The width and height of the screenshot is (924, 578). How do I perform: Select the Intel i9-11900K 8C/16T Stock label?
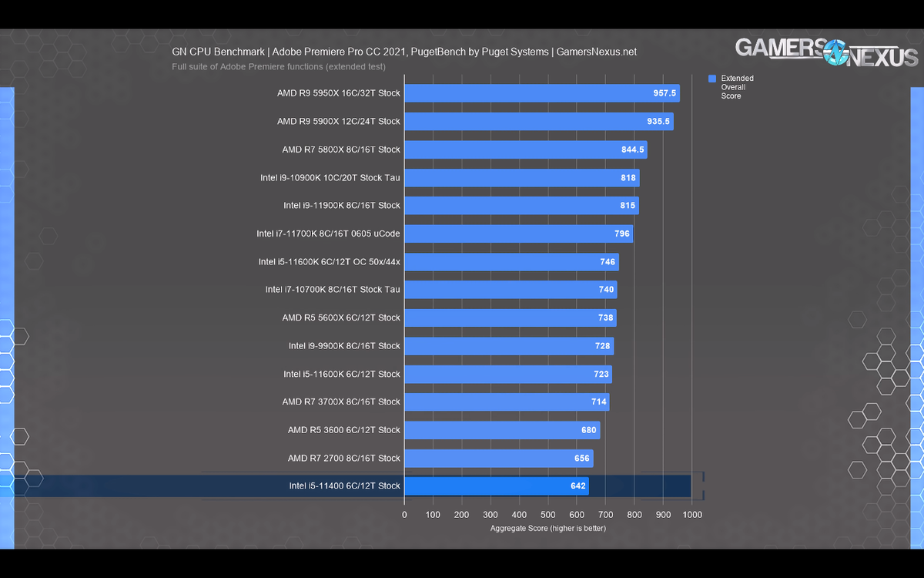342,205
